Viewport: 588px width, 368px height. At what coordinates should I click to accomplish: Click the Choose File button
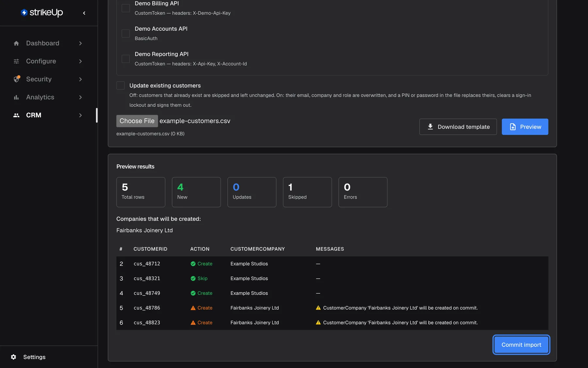point(137,121)
